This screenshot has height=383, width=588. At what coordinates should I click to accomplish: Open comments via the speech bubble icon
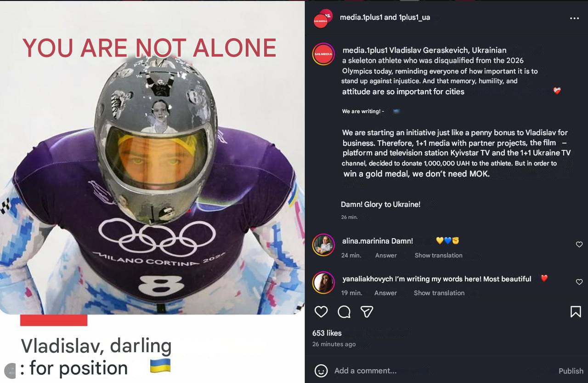[x=344, y=312]
